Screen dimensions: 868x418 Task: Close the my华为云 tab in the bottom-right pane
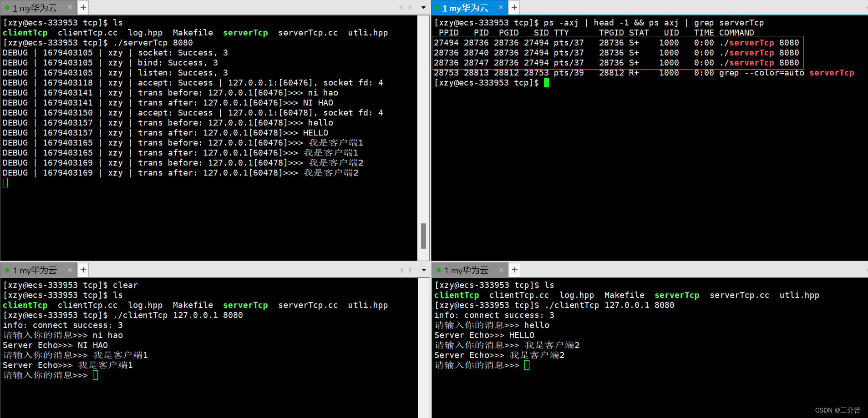coord(501,270)
